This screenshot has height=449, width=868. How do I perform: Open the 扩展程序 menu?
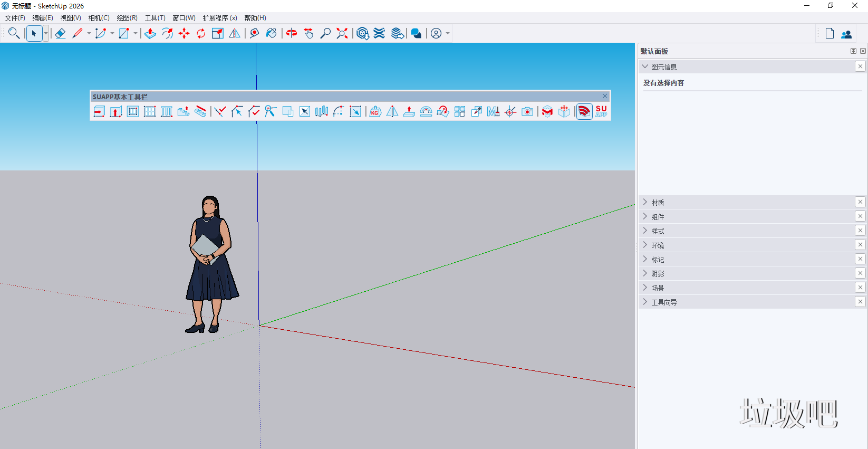click(x=219, y=18)
